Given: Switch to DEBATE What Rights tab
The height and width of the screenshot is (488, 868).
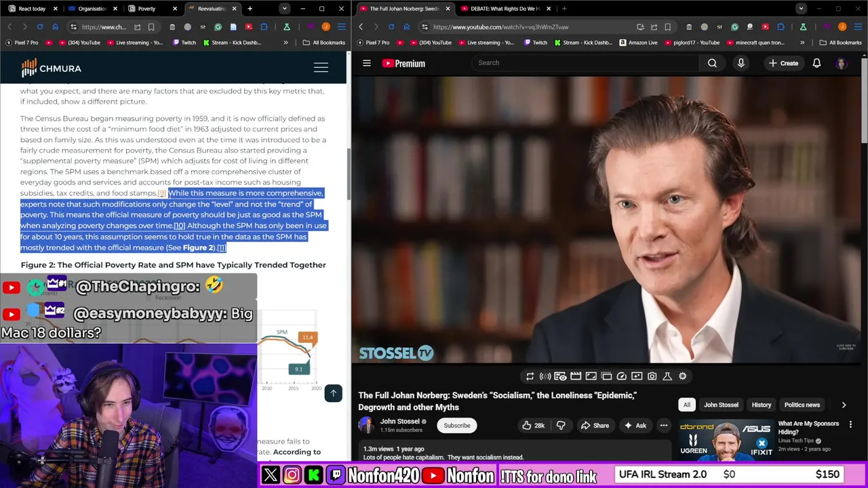Looking at the screenshot, I should (x=505, y=9).
